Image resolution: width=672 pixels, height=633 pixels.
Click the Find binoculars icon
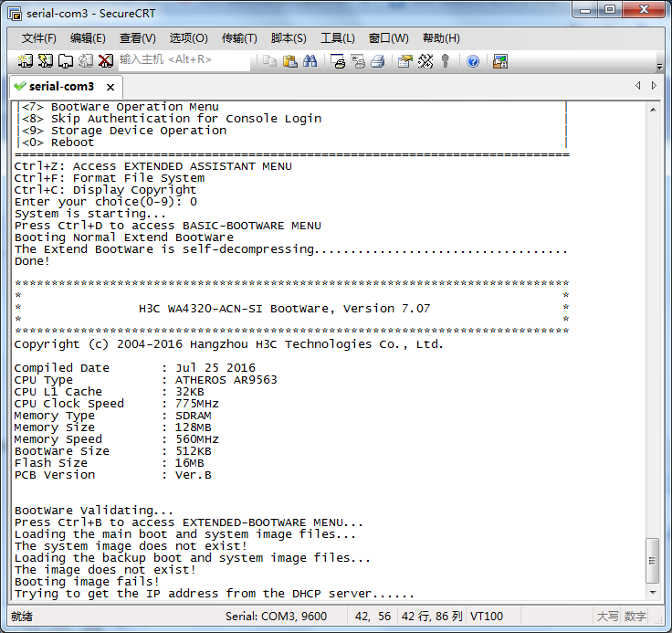(310, 61)
